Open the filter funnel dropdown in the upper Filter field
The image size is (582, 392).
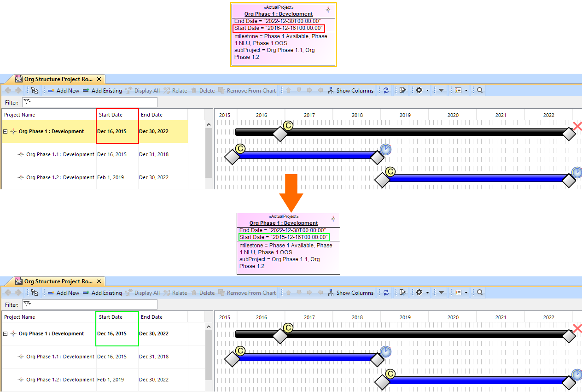click(x=27, y=102)
